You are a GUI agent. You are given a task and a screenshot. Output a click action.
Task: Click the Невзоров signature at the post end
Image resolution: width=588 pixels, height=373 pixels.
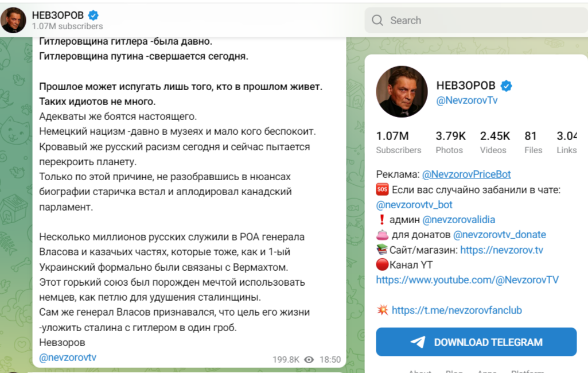click(63, 343)
